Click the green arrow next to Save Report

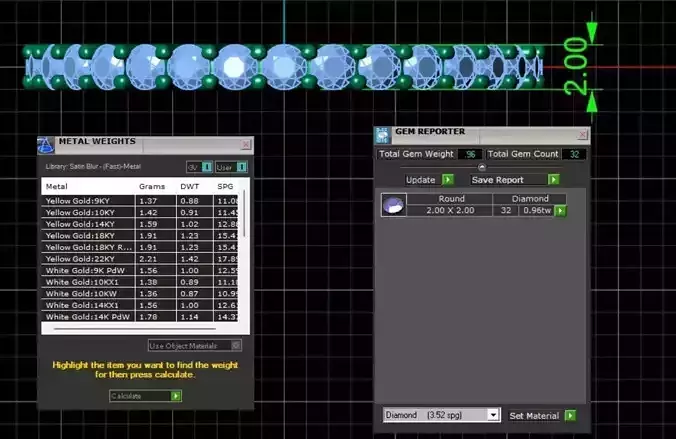[x=554, y=179]
